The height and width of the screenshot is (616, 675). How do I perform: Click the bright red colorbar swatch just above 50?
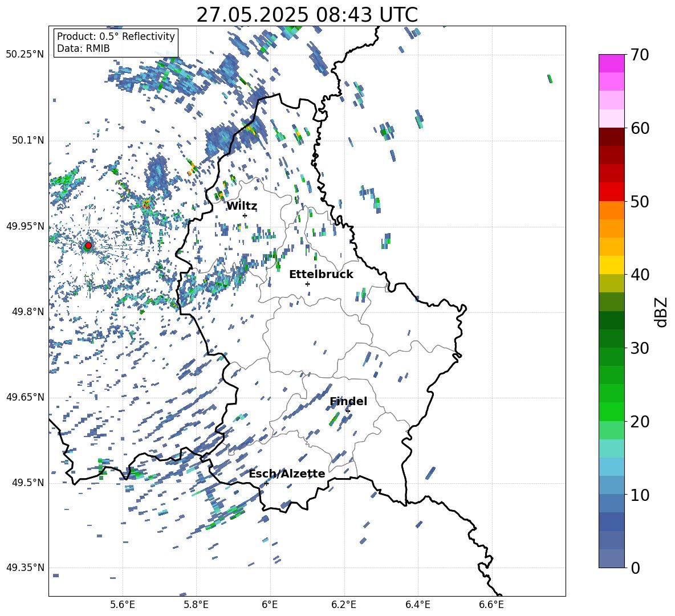point(611,192)
